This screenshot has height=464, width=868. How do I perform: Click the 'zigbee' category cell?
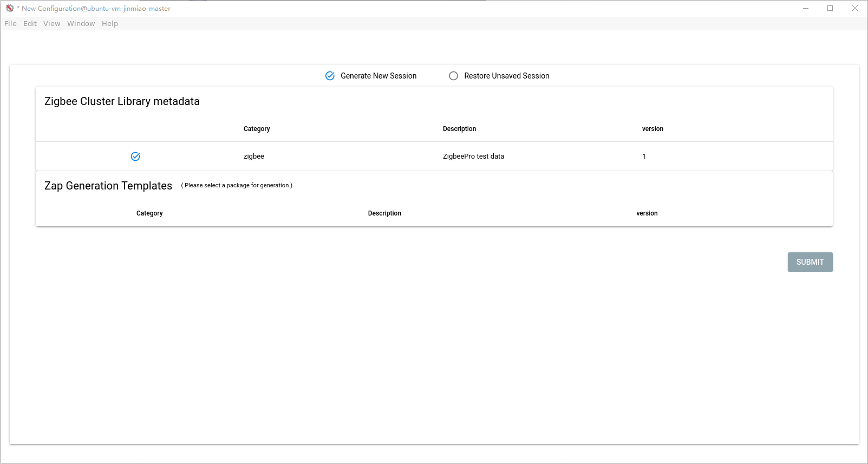(x=254, y=156)
